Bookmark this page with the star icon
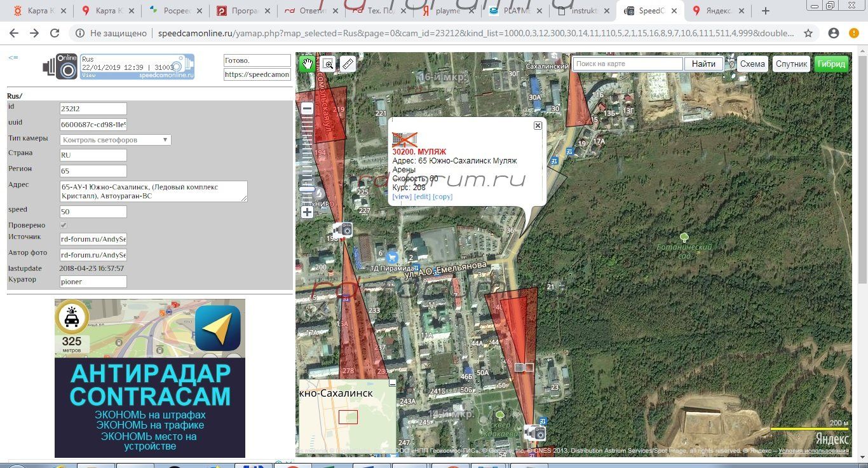 tap(808, 33)
